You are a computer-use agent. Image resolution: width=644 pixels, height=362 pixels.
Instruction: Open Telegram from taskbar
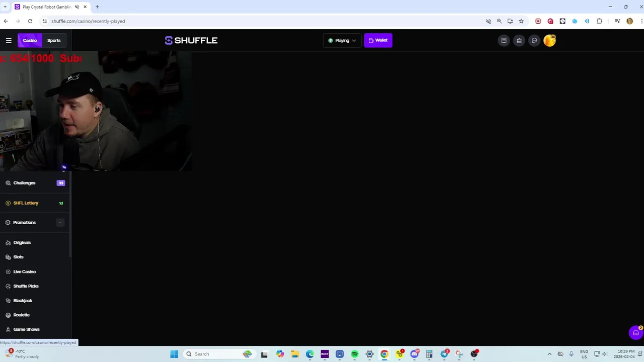[x=444, y=354]
